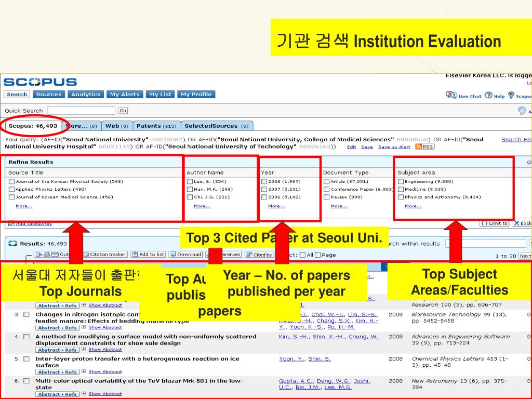Expand Show Abstract for result 5
The image size is (532, 399).
(105, 372)
